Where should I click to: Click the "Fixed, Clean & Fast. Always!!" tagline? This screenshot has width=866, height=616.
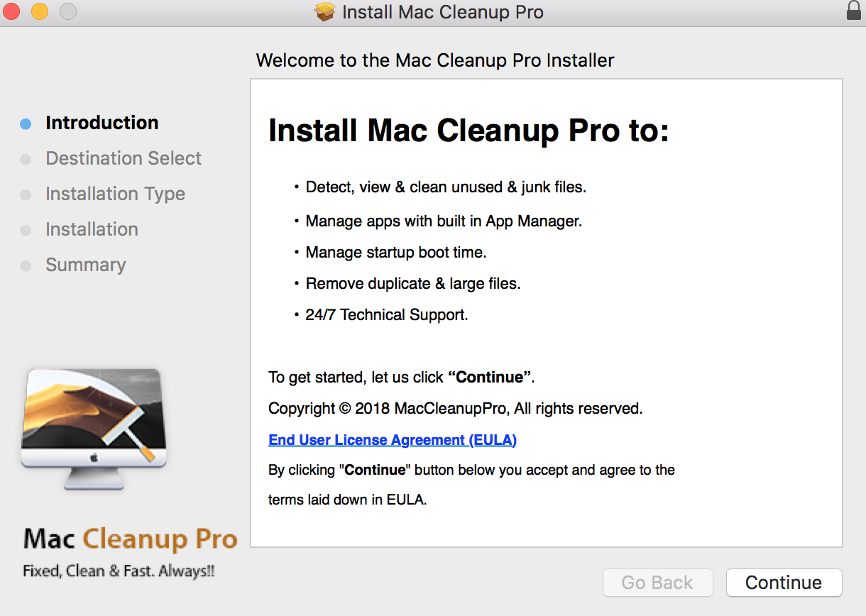click(119, 571)
